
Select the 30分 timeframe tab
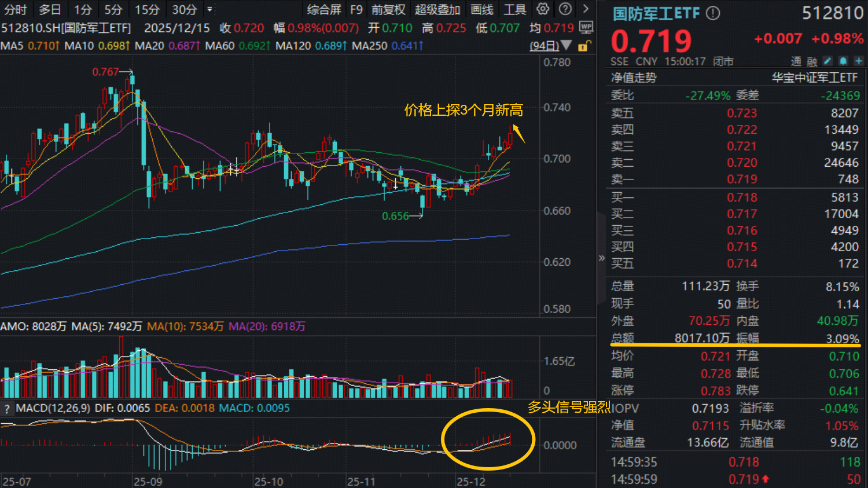tap(184, 10)
